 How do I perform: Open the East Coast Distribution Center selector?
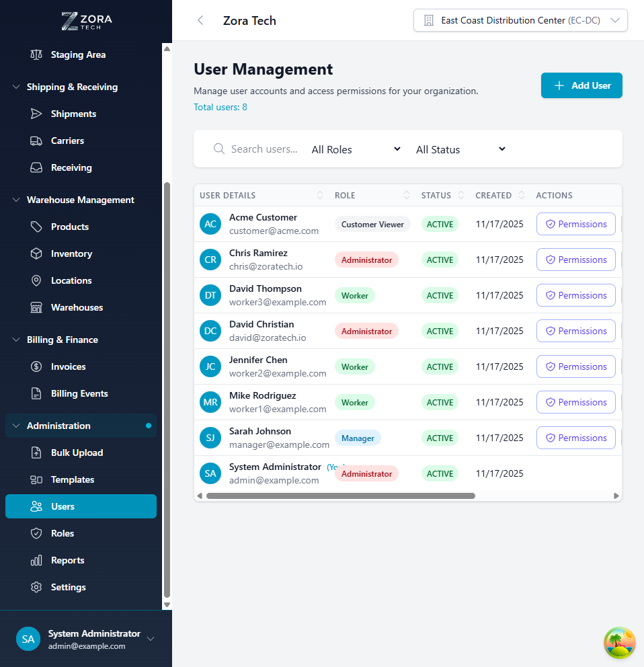tap(520, 20)
